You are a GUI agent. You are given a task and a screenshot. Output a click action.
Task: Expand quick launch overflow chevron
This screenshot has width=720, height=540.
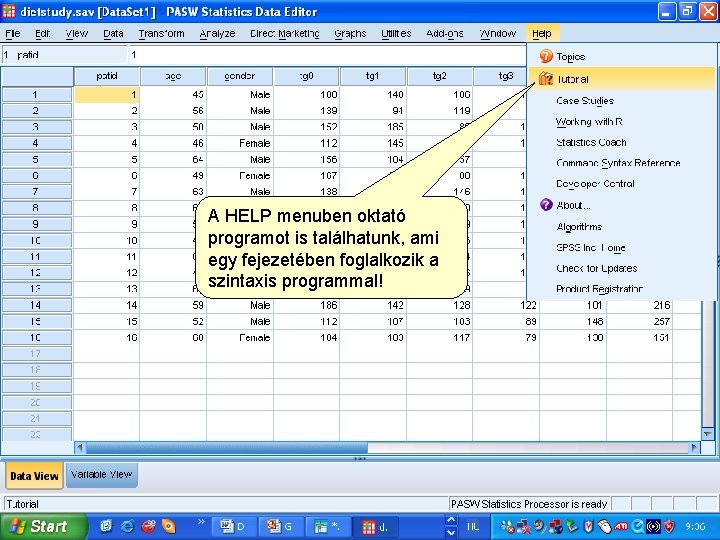[201, 522]
